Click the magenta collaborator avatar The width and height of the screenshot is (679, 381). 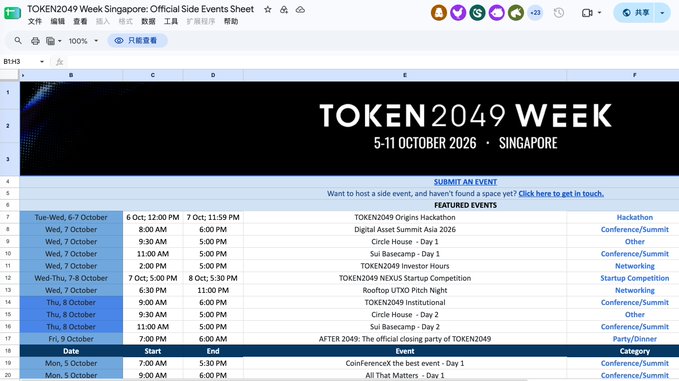(497, 13)
